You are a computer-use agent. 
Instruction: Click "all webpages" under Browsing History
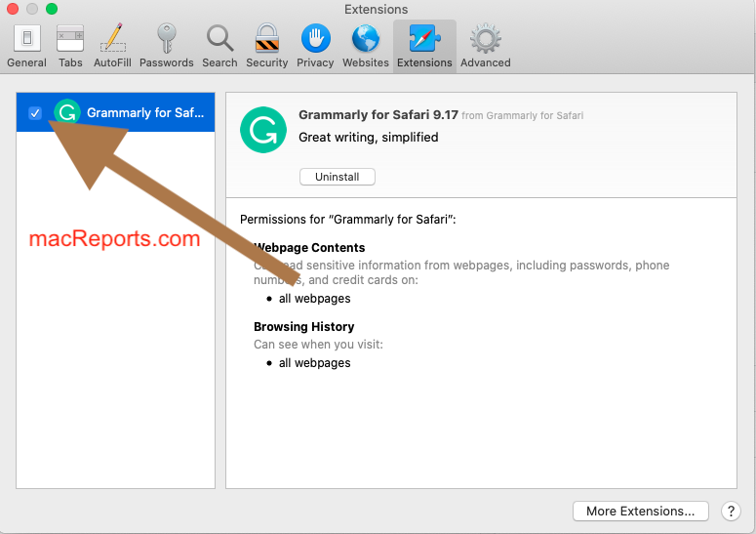[x=314, y=363]
